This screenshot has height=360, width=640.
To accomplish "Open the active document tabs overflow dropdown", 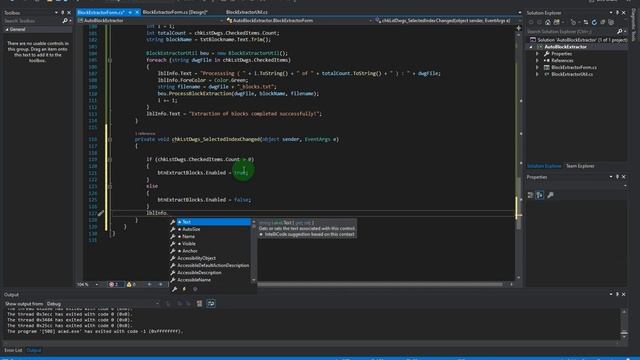I will point(520,13).
